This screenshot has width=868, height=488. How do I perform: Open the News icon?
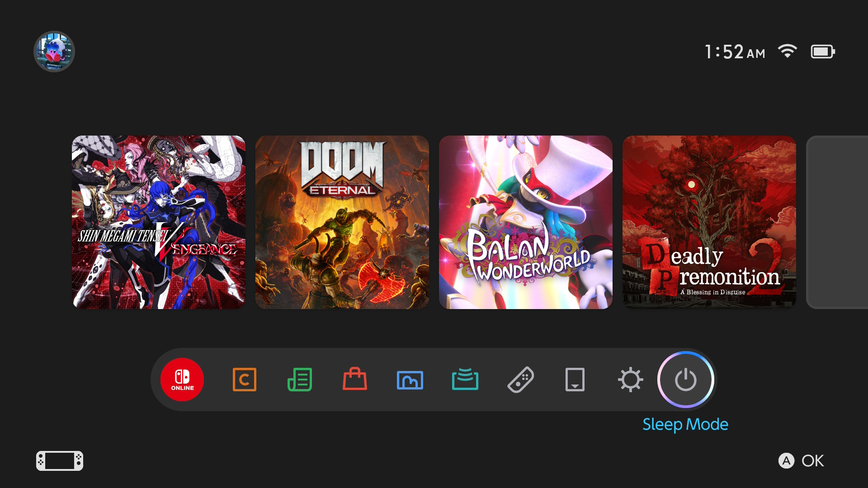pyautogui.click(x=300, y=380)
